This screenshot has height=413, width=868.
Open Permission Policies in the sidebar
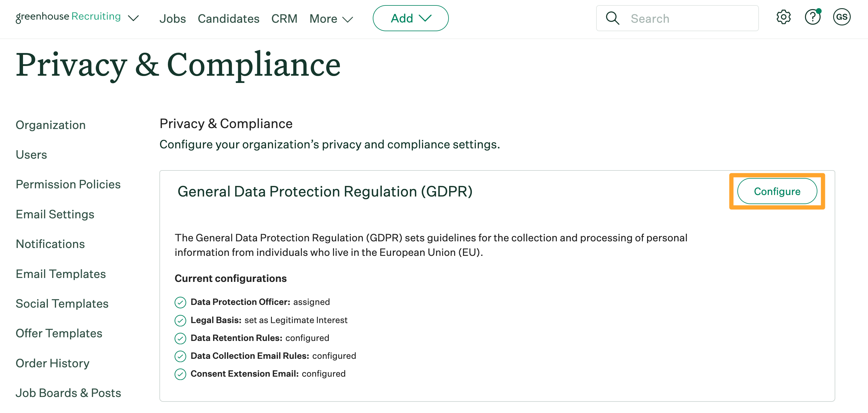[x=68, y=184]
